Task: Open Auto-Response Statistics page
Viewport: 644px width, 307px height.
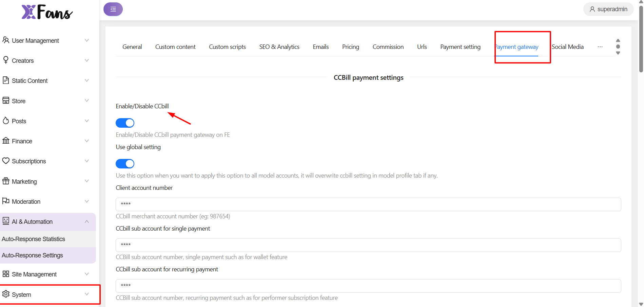Action: point(33,239)
